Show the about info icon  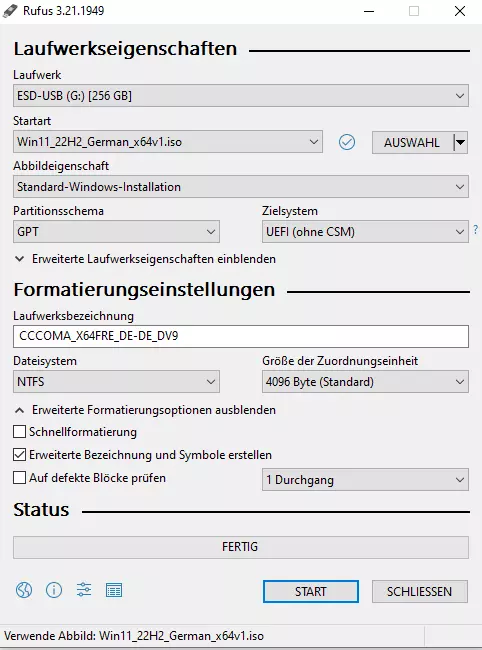tap(54, 590)
